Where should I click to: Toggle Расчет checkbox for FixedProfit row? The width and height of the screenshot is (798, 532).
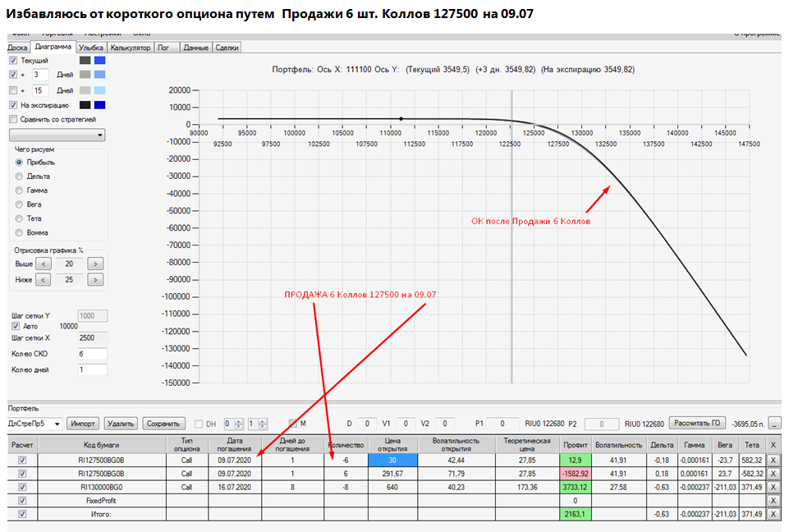point(22,501)
